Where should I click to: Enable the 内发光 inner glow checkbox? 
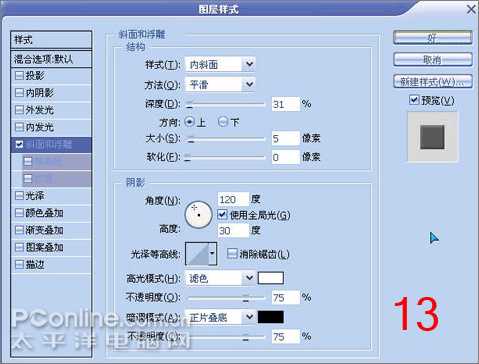[19, 127]
